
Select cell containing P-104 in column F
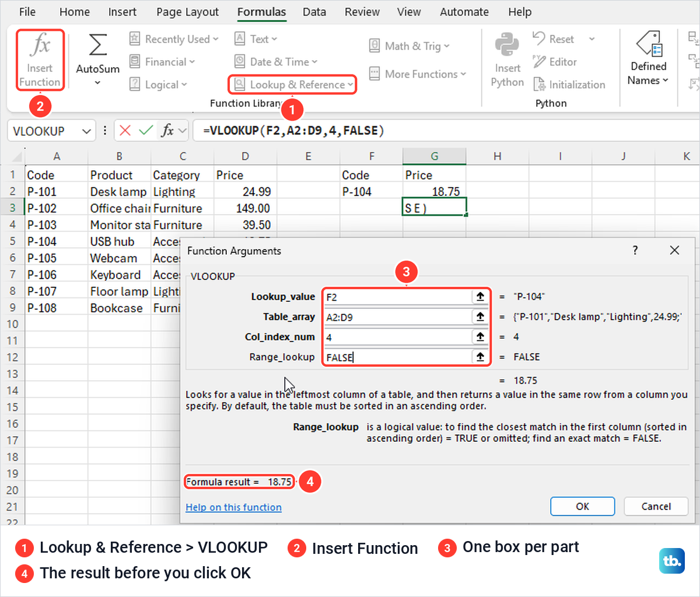point(371,191)
